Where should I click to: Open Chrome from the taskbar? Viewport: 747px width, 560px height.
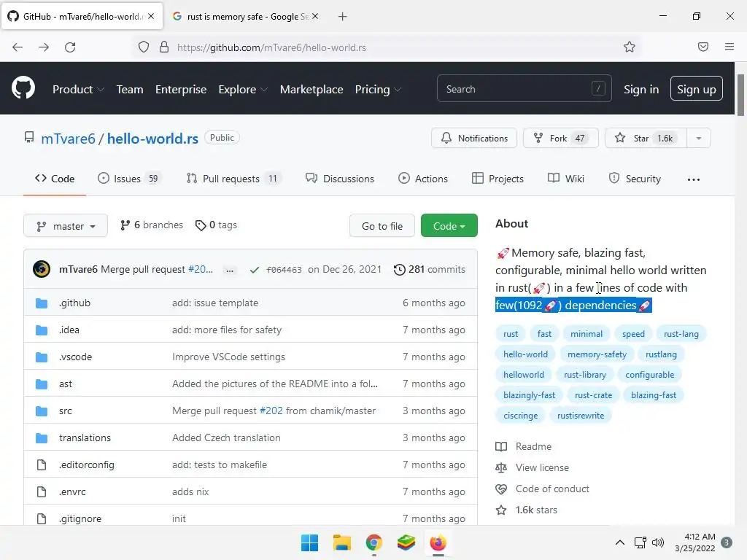pos(374,542)
